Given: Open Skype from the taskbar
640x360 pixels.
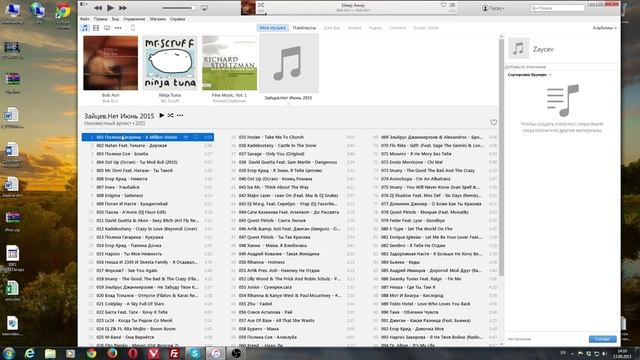Looking at the screenshot, I should [x=195, y=353].
